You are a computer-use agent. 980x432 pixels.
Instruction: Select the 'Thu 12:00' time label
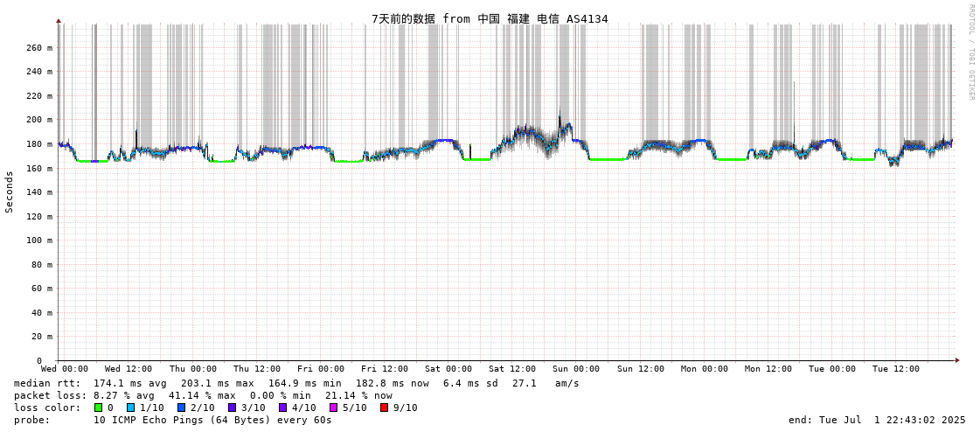pos(257,370)
